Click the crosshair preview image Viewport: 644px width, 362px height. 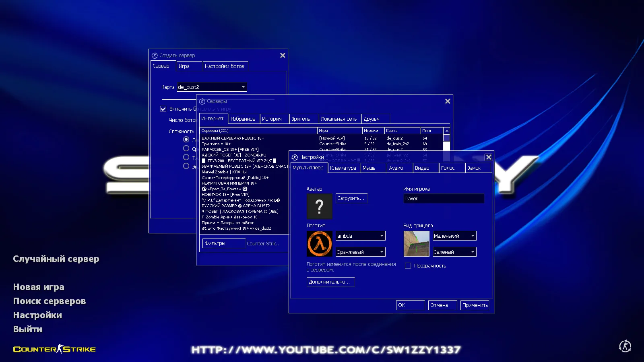click(416, 243)
